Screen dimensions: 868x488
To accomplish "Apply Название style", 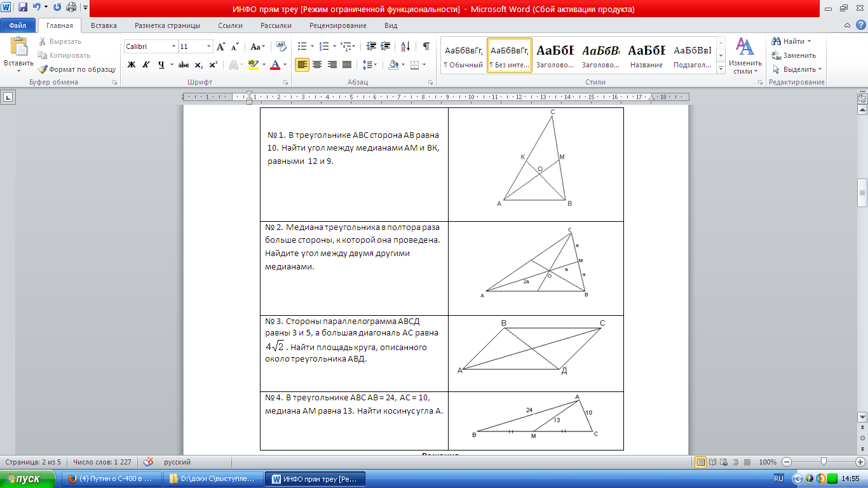I will 647,56.
